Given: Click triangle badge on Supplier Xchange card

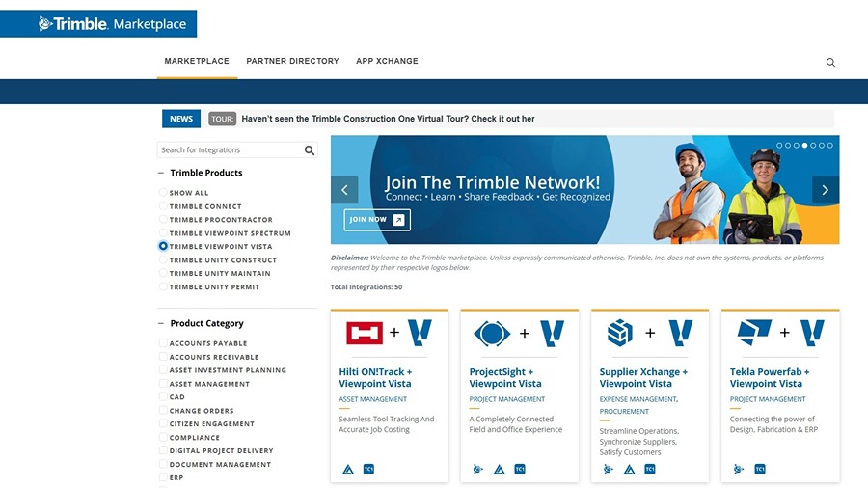Looking at the screenshot, I should [x=630, y=470].
